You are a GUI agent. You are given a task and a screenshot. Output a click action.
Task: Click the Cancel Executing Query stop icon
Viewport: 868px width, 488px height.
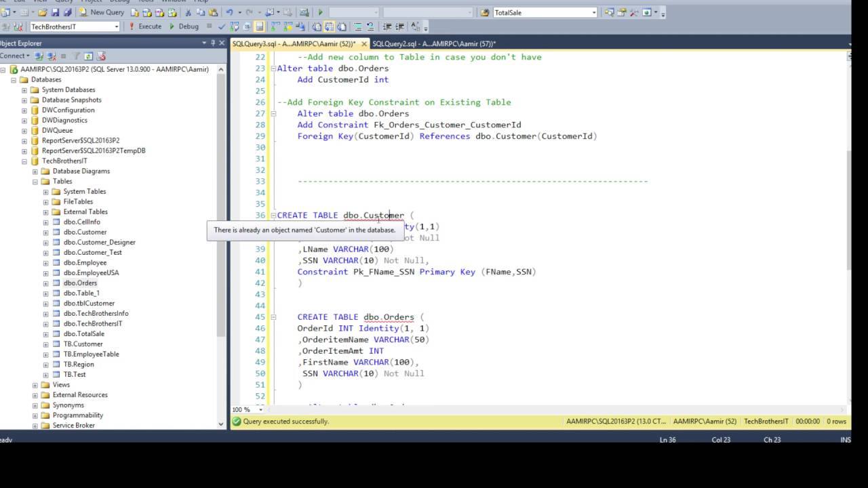click(209, 26)
